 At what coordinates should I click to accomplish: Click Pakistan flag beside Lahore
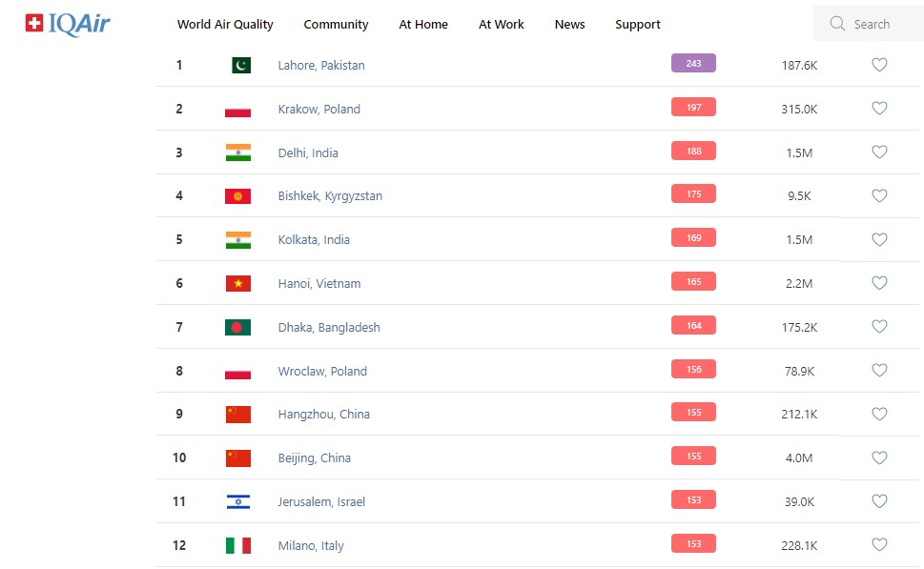tap(240, 66)
